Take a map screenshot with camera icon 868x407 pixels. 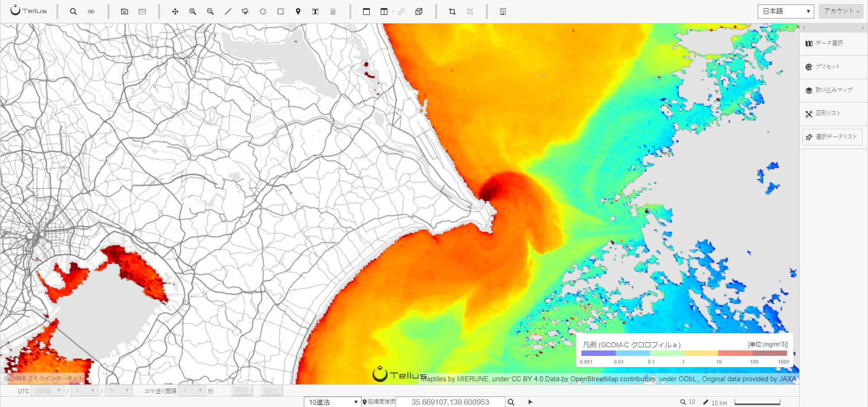(124, 12)
